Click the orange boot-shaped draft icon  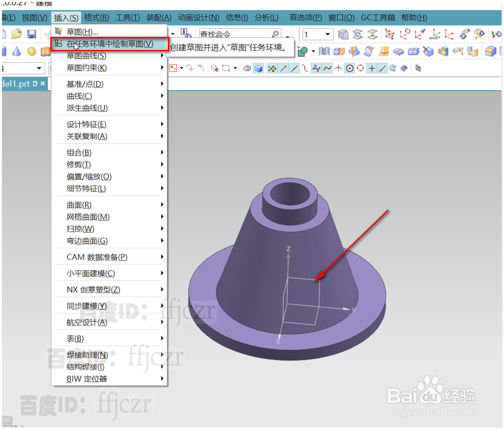(384, 51)
